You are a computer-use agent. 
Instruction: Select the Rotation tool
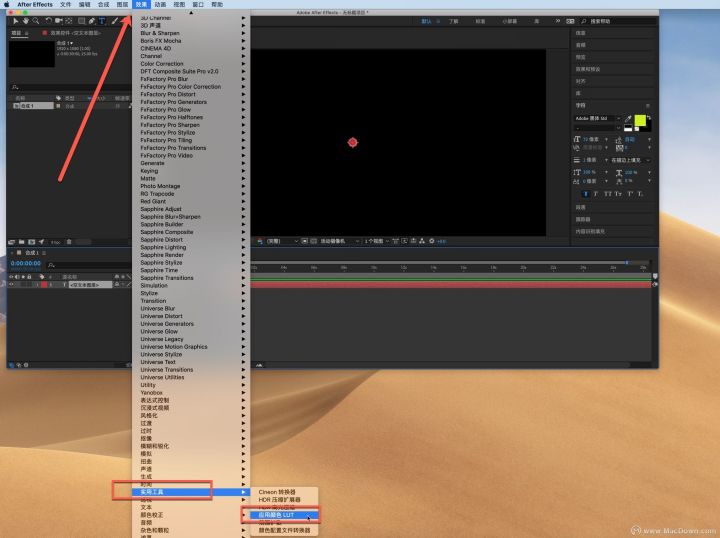(x=48, y=21)
